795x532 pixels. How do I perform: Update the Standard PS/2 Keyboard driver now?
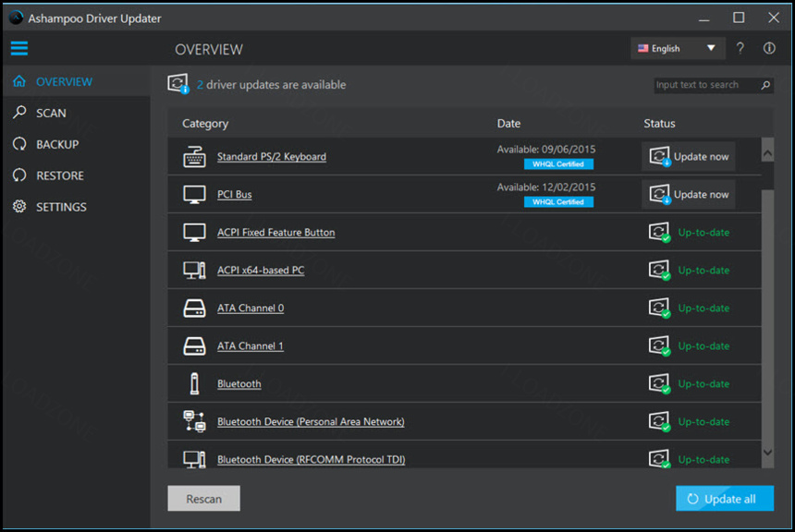(x=689, y=157)
